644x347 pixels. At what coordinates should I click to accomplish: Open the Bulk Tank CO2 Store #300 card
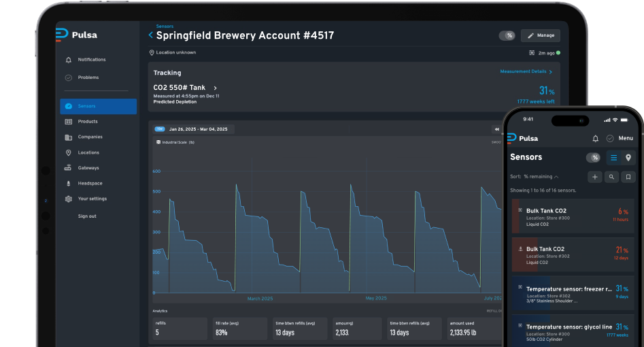[x=575, y=216]
